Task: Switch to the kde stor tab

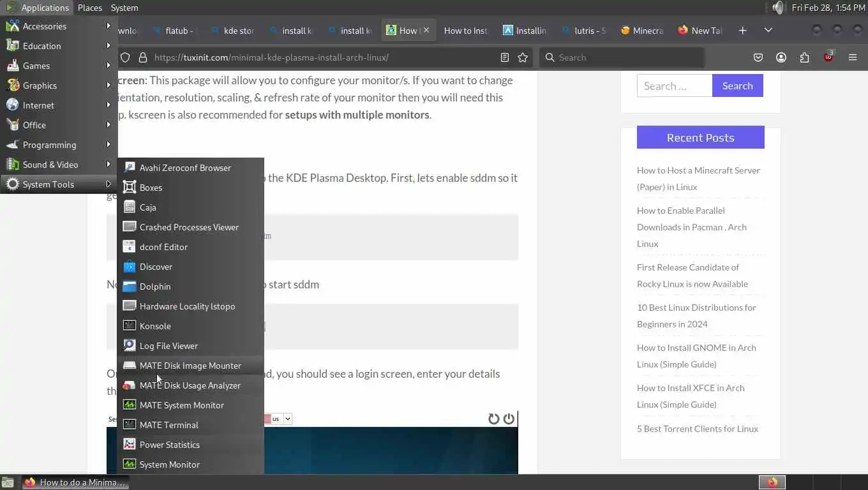Action: [x=234, y=31]
